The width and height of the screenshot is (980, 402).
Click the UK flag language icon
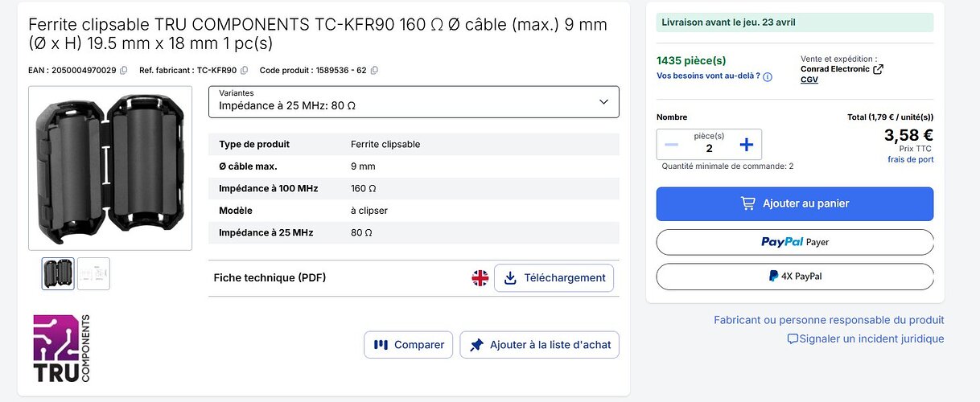pos(480,278)
